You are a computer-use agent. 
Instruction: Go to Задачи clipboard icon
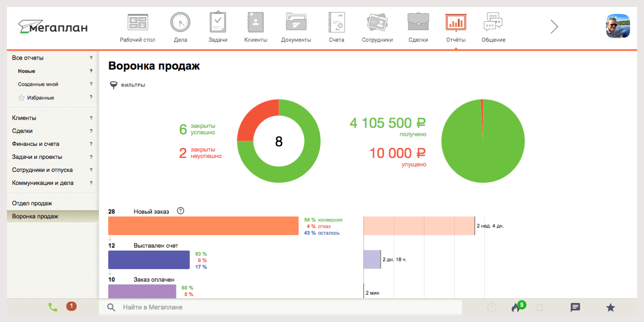[218, 23]
